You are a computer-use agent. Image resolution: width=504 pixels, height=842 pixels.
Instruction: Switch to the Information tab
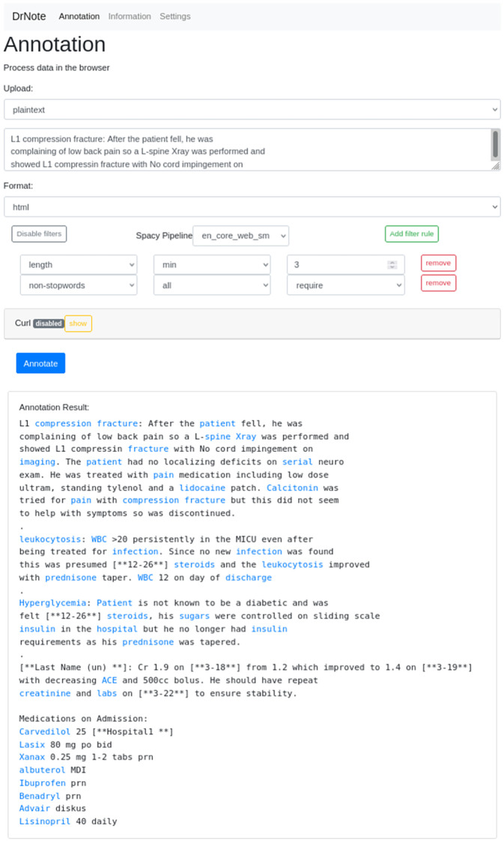tap(129, 16)
